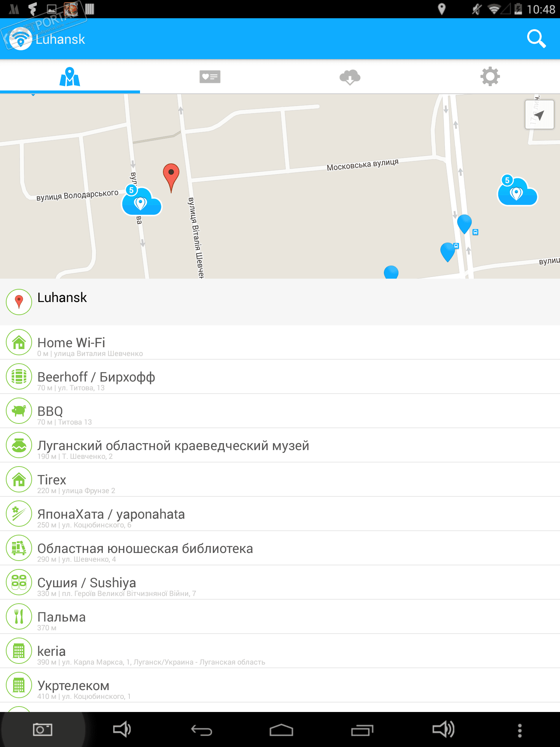Image resolution: width=560 pixels, height=747 pixels.
Task: Open the settings gear tab
Action: pos(490,77)
